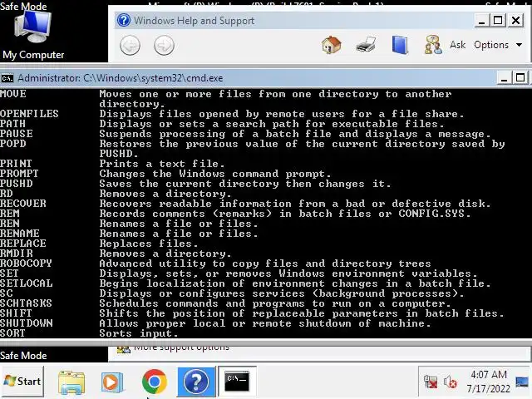Click the "Sorts input." description
Screen dimensions: 532x399
139,333
